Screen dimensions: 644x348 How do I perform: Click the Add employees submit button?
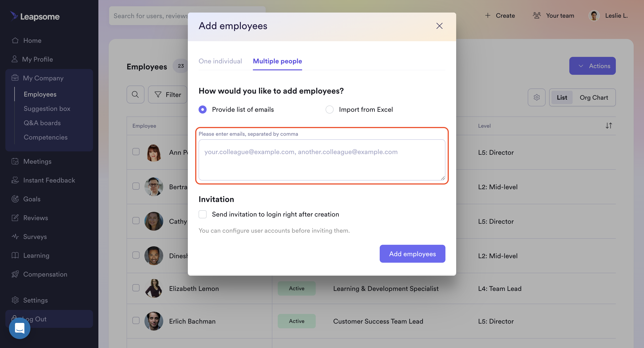tap(412, 254)
